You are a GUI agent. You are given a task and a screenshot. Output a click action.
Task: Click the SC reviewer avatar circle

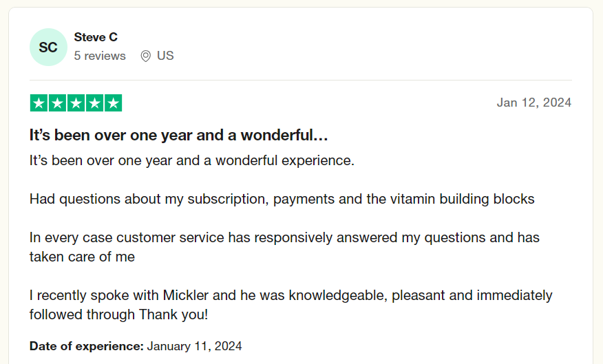[48, 47]
